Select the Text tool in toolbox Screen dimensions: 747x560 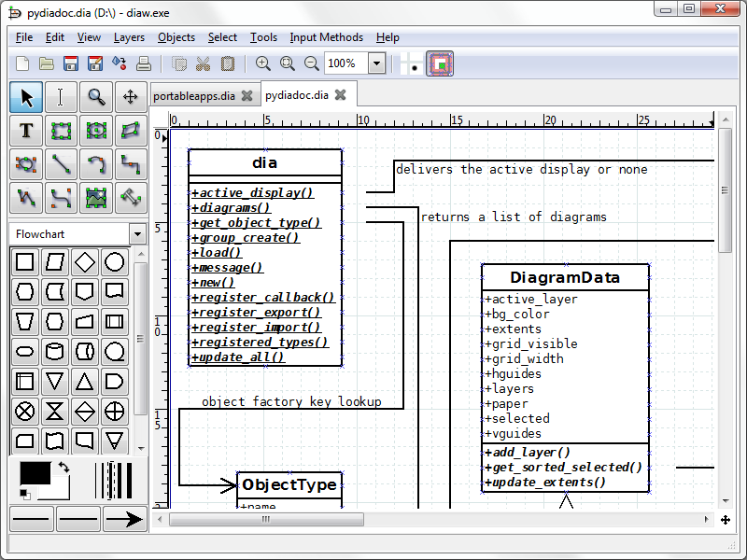[x=26, y=131]
